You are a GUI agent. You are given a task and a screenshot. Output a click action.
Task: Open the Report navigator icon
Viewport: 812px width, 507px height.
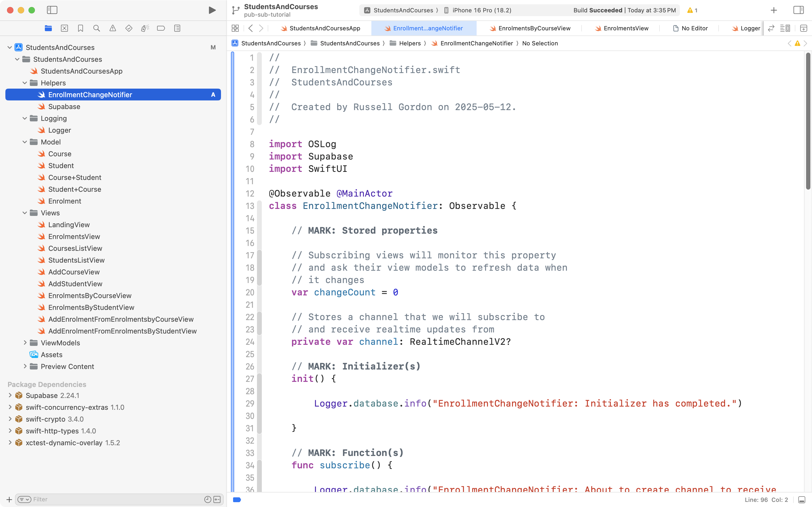[x=177, y=28]
